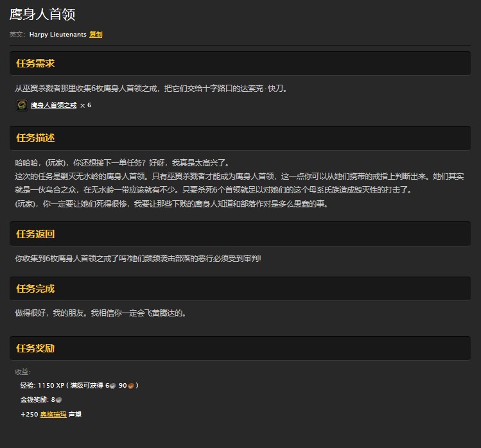Click the English name Harpy Lieutenants

pos(58,35)
